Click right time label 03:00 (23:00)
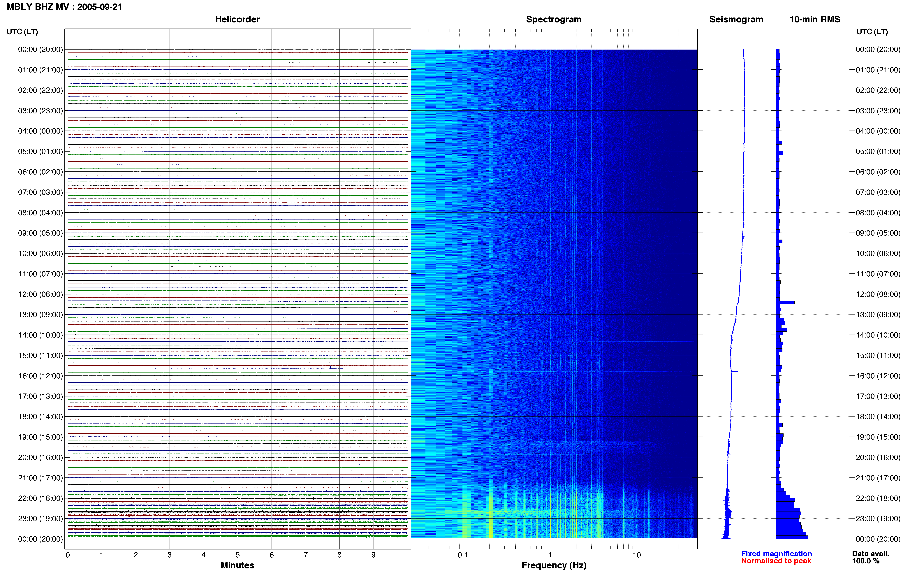Screen dimensions: 924x578 click(878, 111)
